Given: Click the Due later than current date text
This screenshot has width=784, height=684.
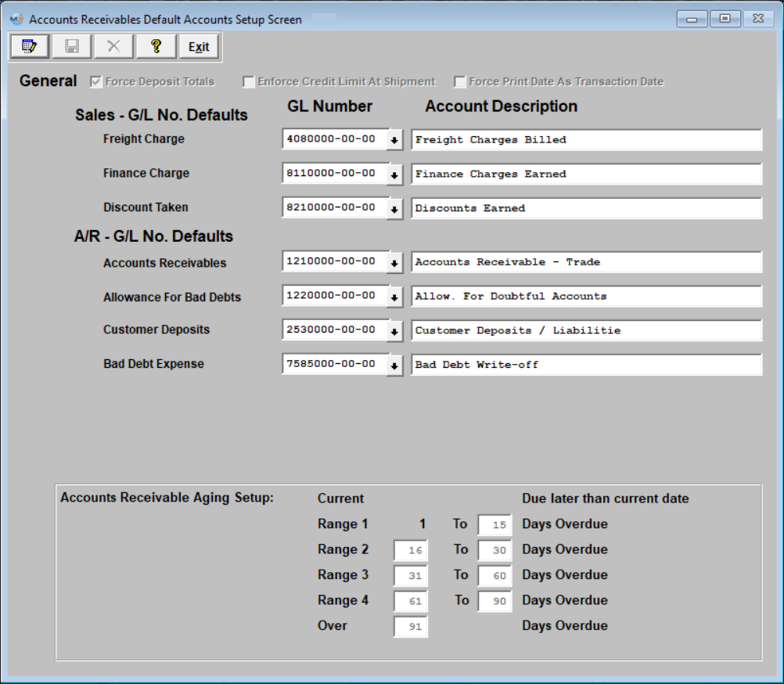Looking at the screenshot, I should point(605,499).
